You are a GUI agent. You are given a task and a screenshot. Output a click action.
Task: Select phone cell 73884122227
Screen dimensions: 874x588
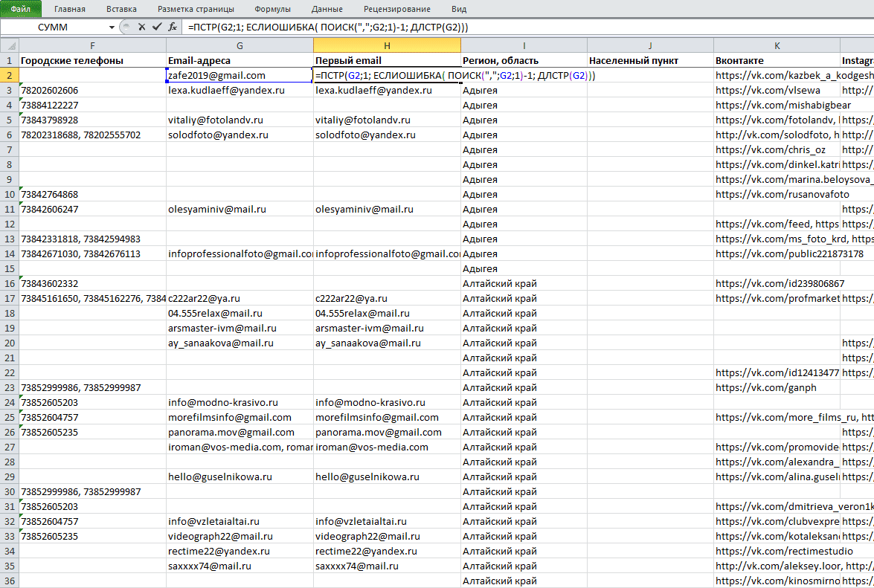[x=92, y=105]
